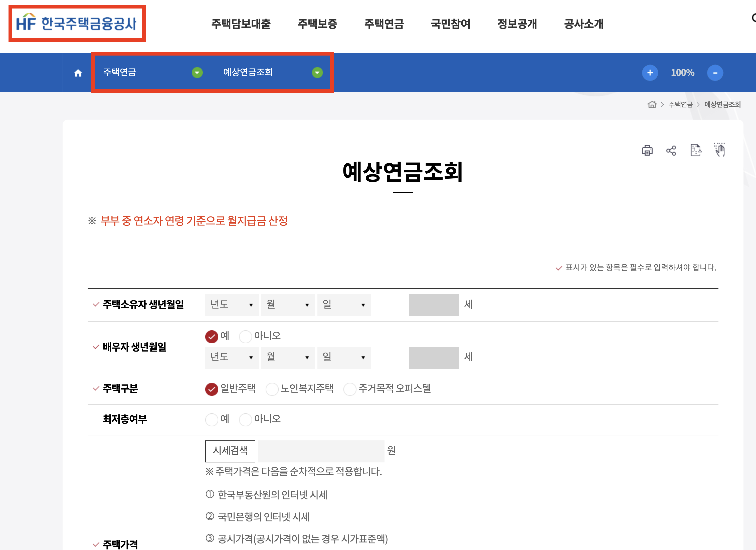The width and height of the screenshot is (756, 550).
Task: Select 아니오 for 배우자 생년월일
Action: [245, 337]
